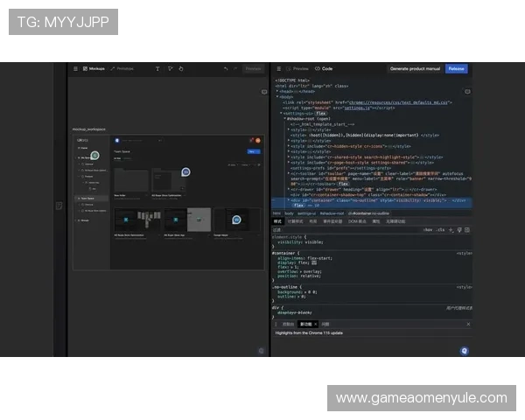Open the Code tab
This screenshot has height=420, width=525.
(x=325, y=68)
